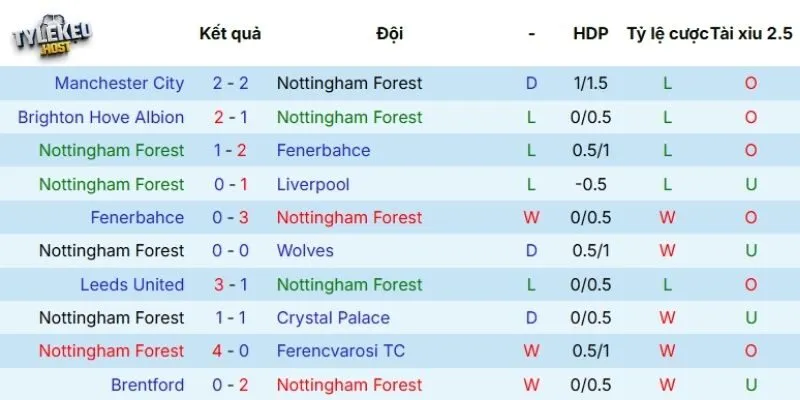
Task: Click the 'Kết quả' column header
Action: pyautogui.click(x=230, y=33)
